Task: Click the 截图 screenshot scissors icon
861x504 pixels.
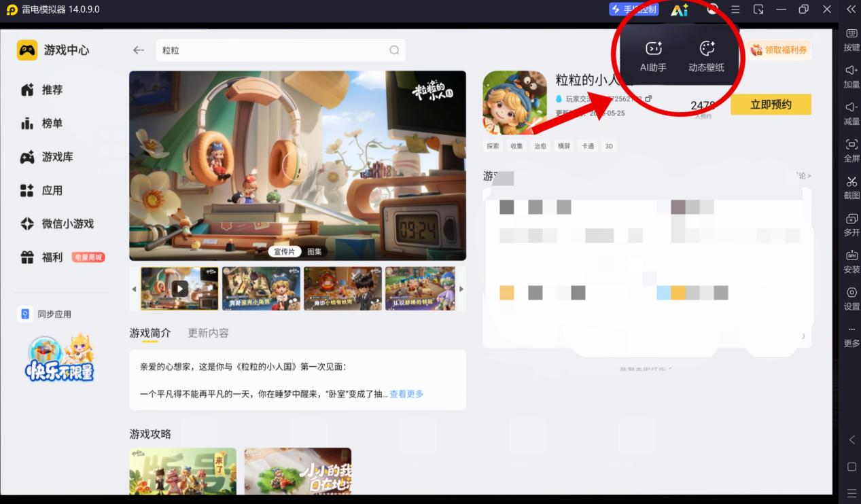Action: click(851, 187)
